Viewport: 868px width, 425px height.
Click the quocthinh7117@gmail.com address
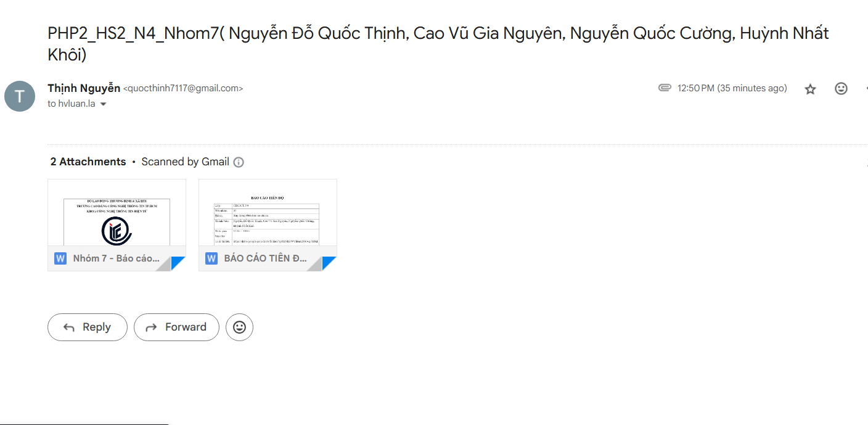183,88
